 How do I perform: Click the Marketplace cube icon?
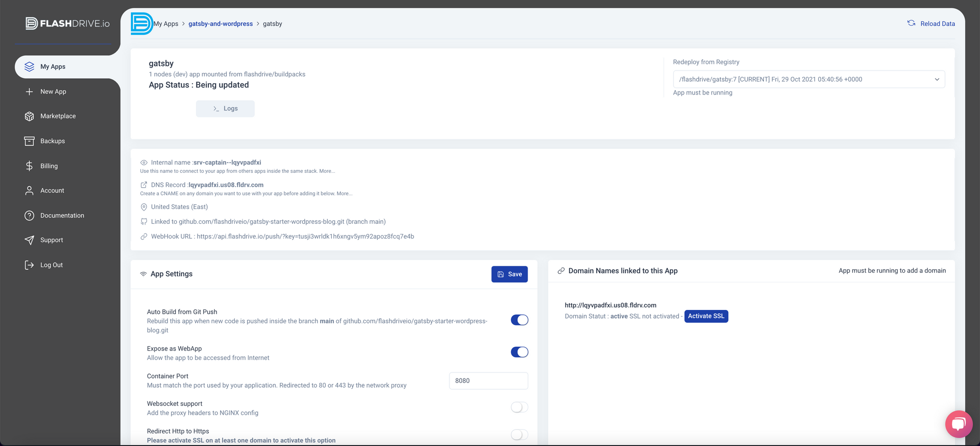click(29, 116)
